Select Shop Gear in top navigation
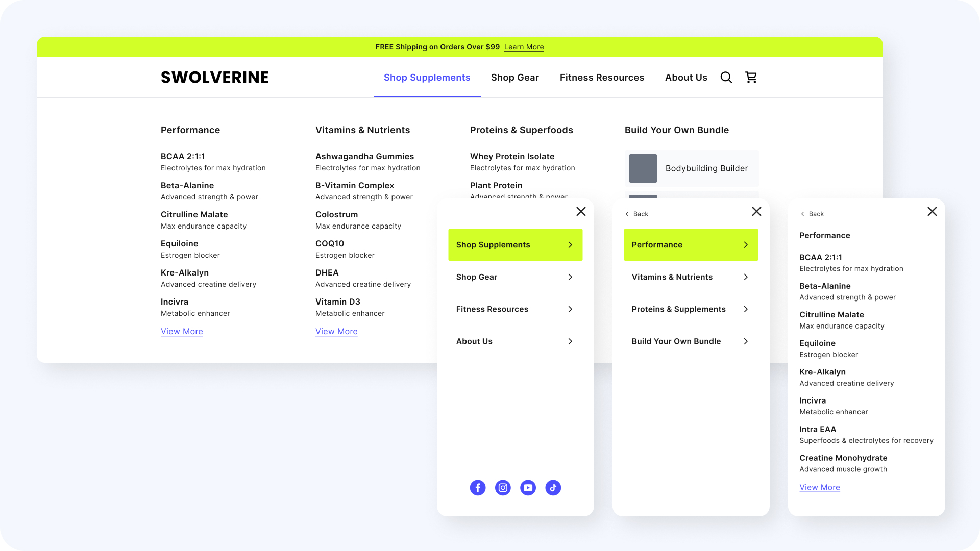 [514, 78]
